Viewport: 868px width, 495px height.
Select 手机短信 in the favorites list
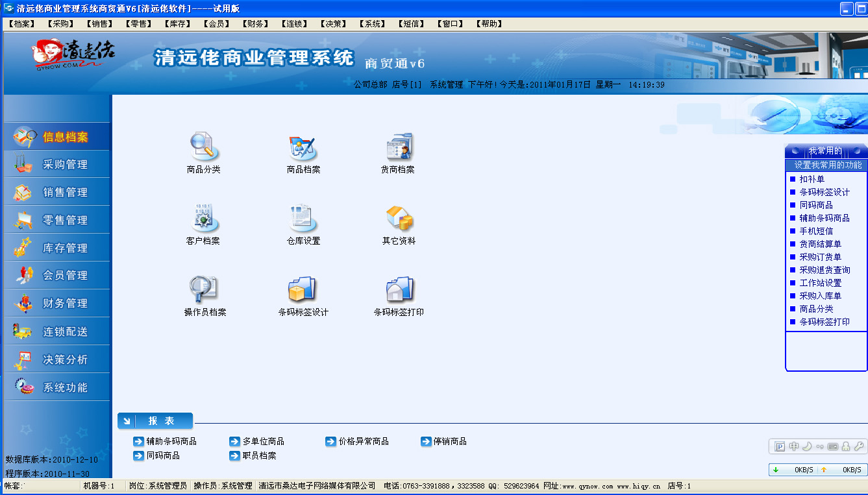(816, 231)
